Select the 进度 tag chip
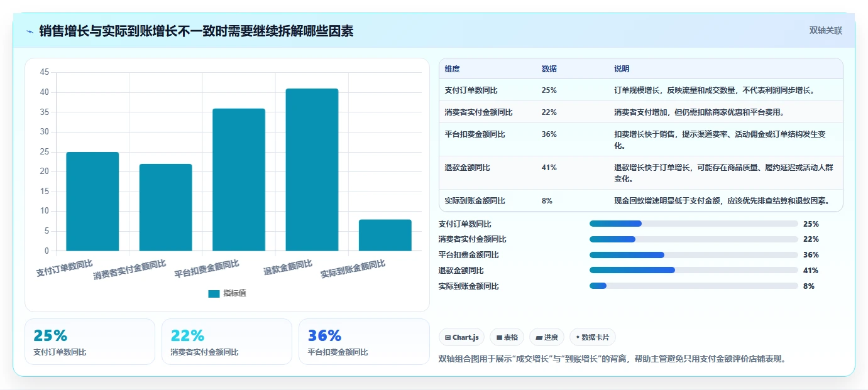This screenshot has height=390, width=868. [x=547, y=337]
